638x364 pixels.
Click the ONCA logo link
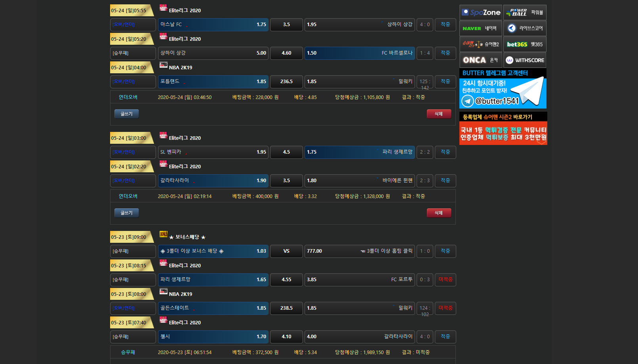click(x=481, y=60)
